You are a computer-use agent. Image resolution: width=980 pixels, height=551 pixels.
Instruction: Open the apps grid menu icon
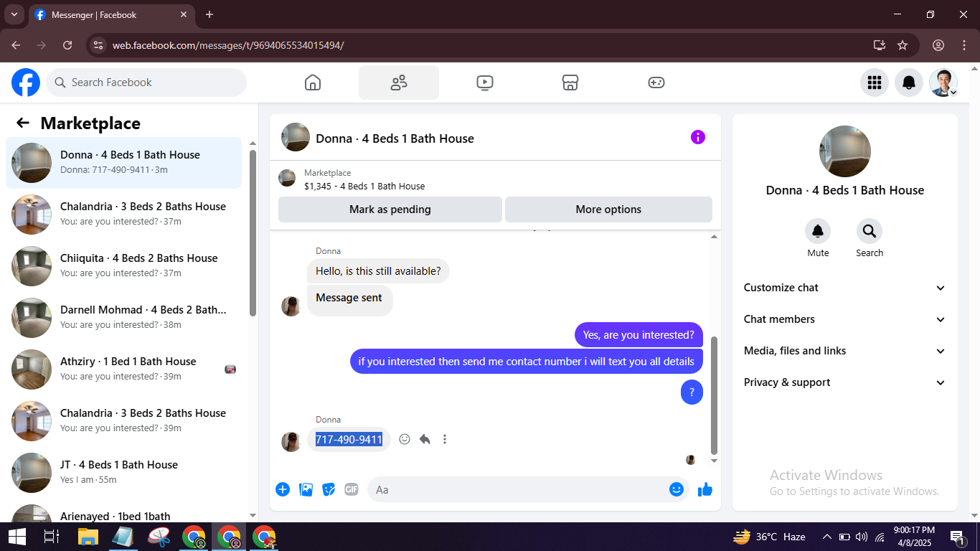875,83
